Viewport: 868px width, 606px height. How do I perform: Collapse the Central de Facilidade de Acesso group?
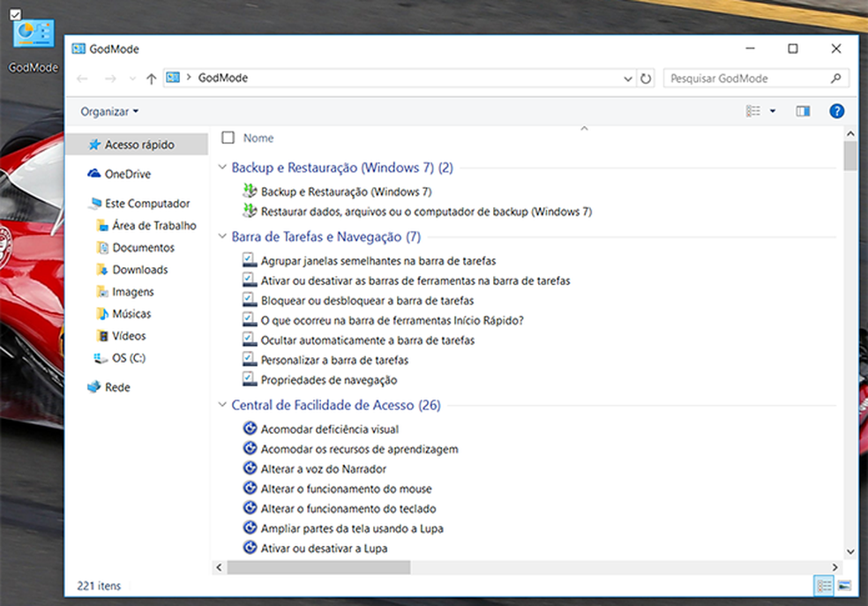[221, 405]
